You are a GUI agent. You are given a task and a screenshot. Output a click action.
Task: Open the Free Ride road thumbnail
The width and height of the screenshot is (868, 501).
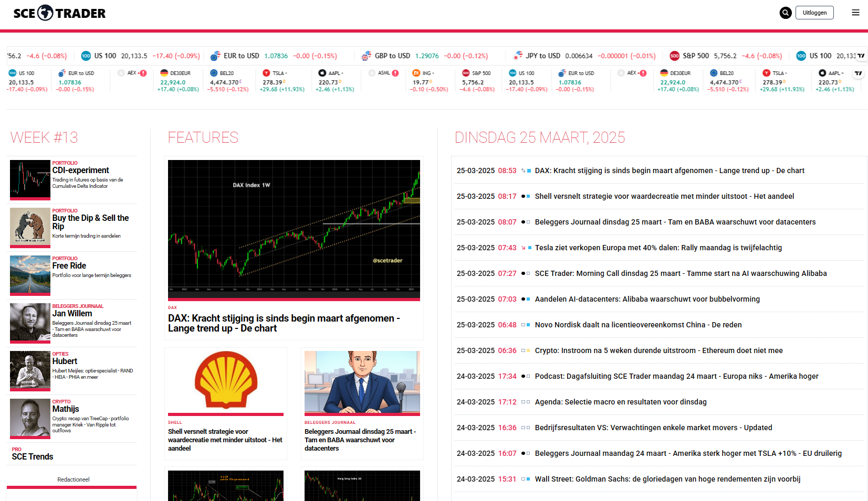click(30, 275)
